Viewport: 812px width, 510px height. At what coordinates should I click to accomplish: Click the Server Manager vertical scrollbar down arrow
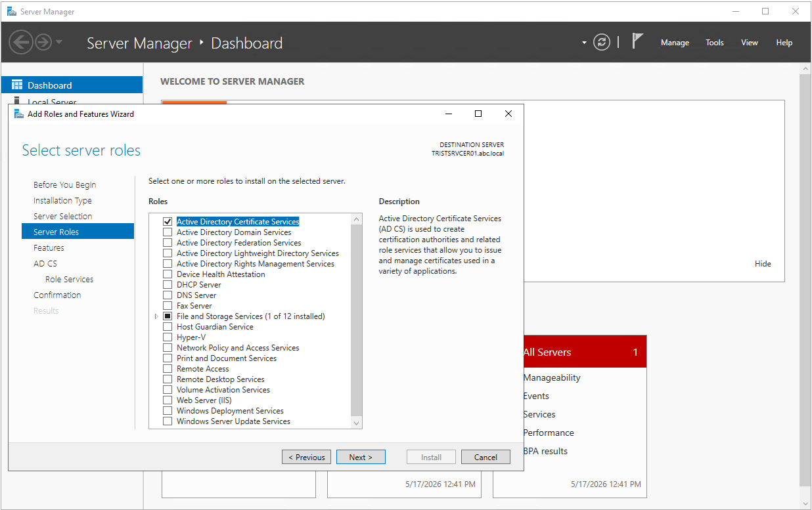point(805,504)
